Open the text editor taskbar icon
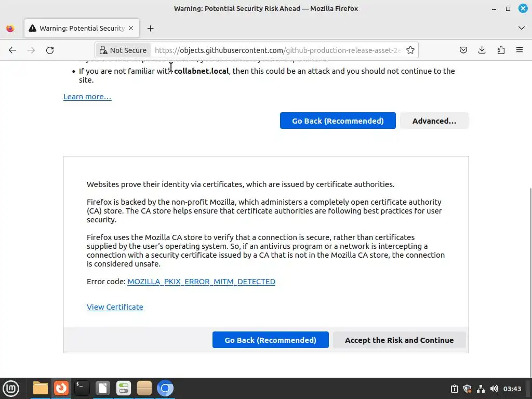Viewport: 532px width, 399px height. tap(103, 388)
